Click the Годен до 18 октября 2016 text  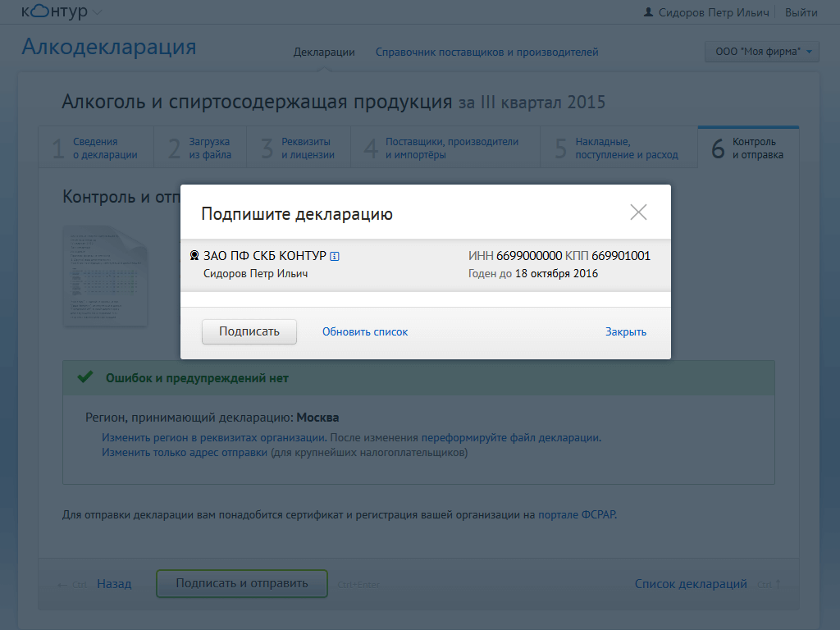point(533,274)
